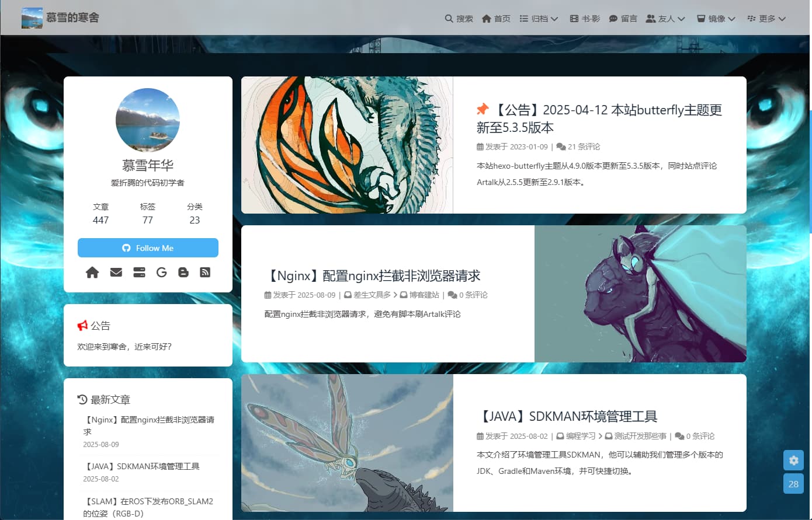Viewport: 812px width, 520px height.
Task: Click the Follow Me button
Action: [x=148, y=248]
